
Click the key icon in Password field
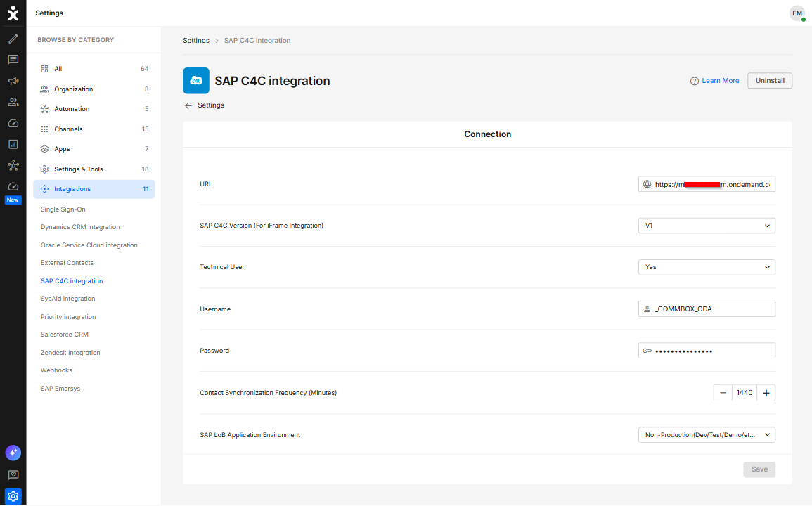click(x=647, y=351)
